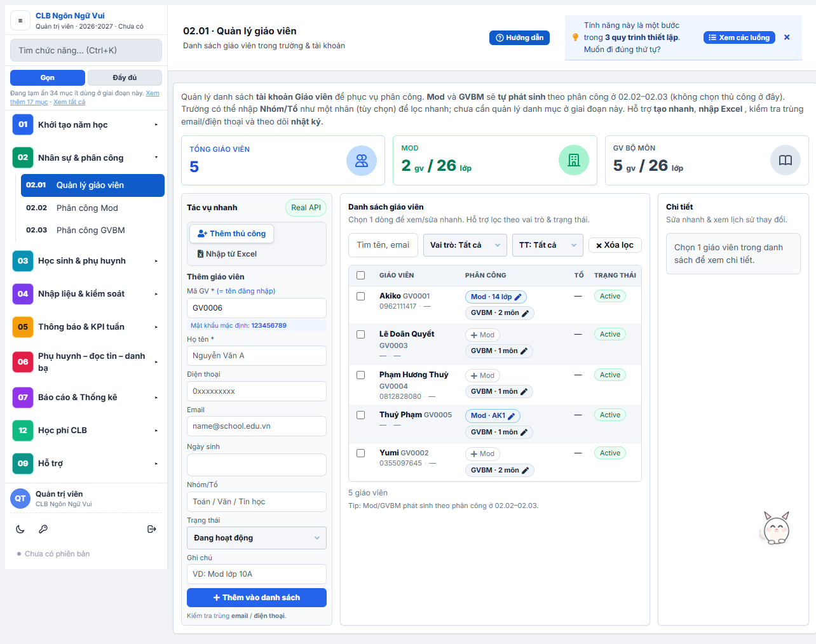Edit Yumi's GVBM · 2 môn assignment
The width and height of the screenshot is (816, 644).
point(500,470)
